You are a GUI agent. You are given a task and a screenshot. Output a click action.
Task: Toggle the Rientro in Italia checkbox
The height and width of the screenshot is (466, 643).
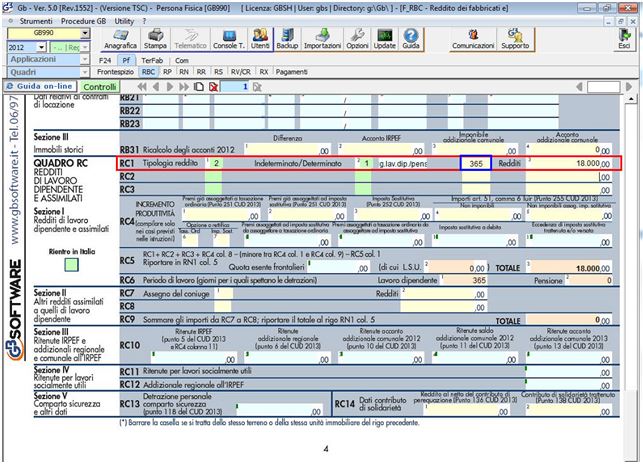(71, 265)
